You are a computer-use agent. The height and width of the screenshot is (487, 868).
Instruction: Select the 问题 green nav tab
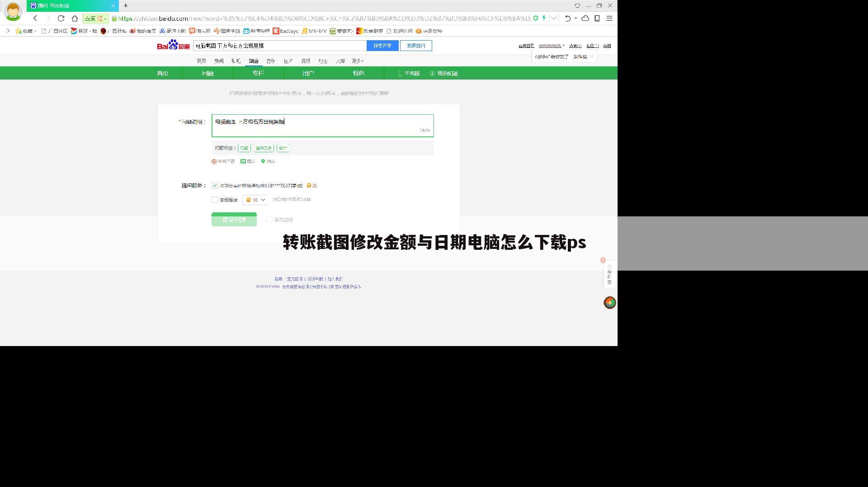click(x=208, y=73)
